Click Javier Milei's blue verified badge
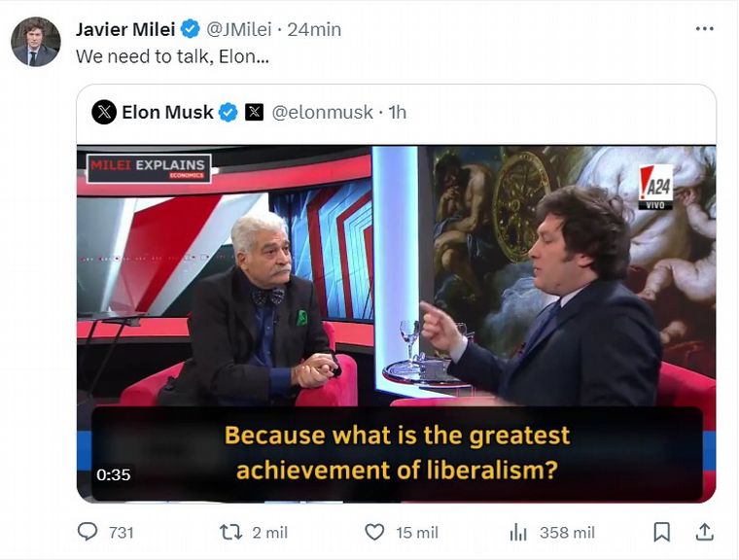The width and height of the screenshot is (739, 560). point(191,29)
